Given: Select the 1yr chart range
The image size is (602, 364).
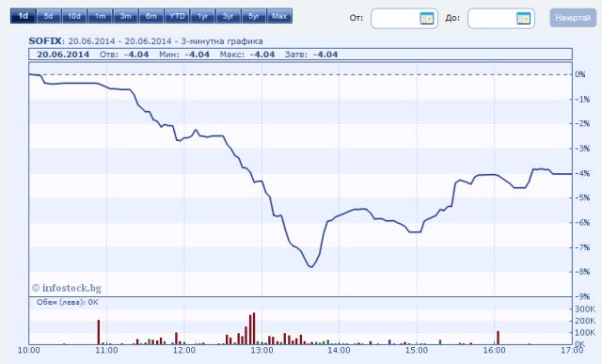Looking at the screenshot, I should [203, 16].
